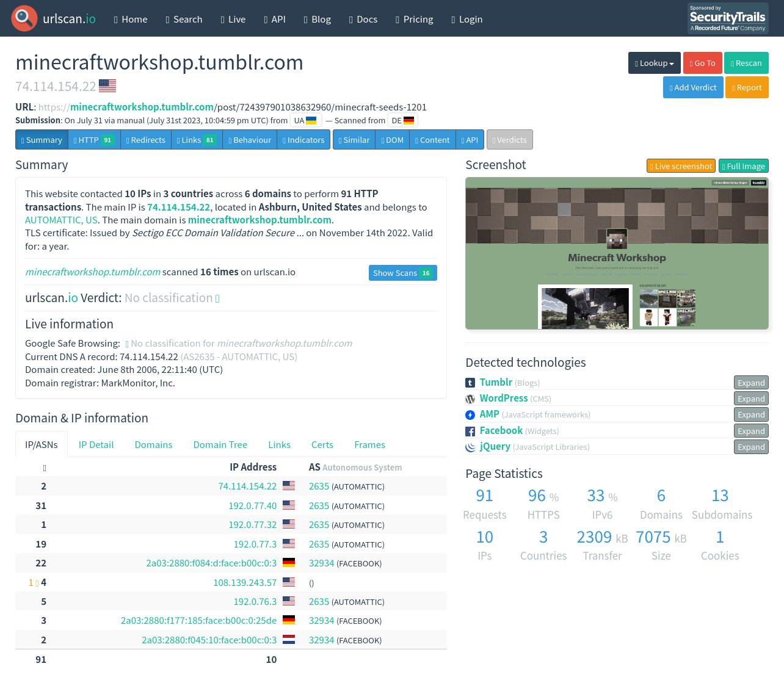Select the Domains tab
The image size is (784, 683).
click(153, 445)
